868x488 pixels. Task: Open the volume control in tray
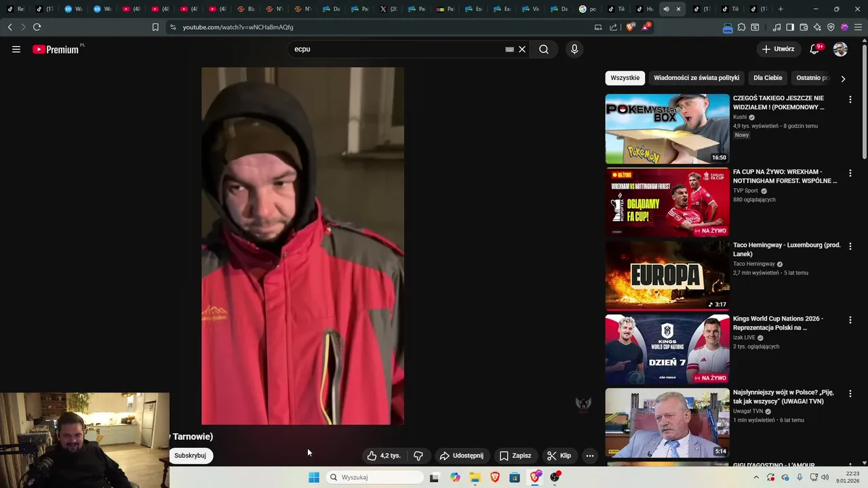825,477
